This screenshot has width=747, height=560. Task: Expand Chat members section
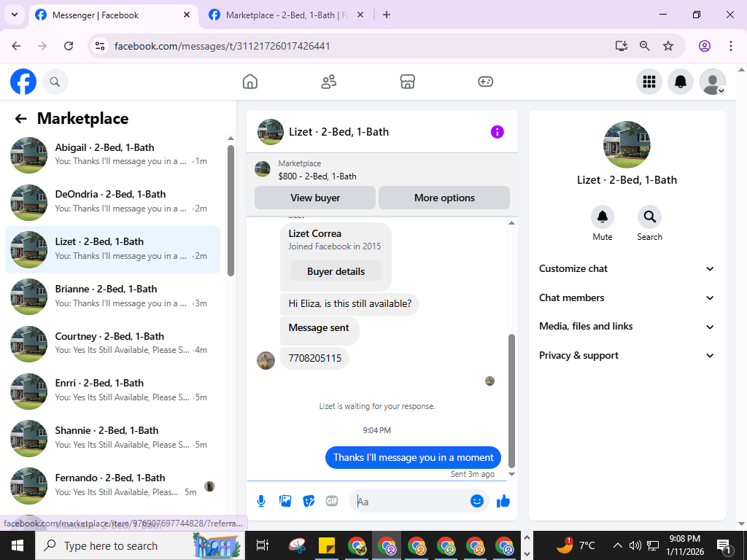pyautogui.click(x=627, y=297)
